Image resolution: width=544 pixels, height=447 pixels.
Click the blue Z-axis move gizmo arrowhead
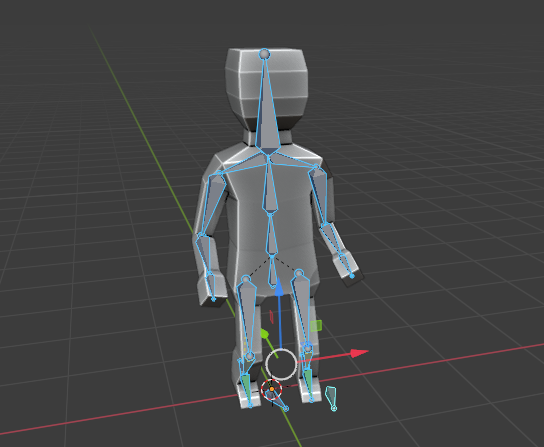[x=279, y=287]
